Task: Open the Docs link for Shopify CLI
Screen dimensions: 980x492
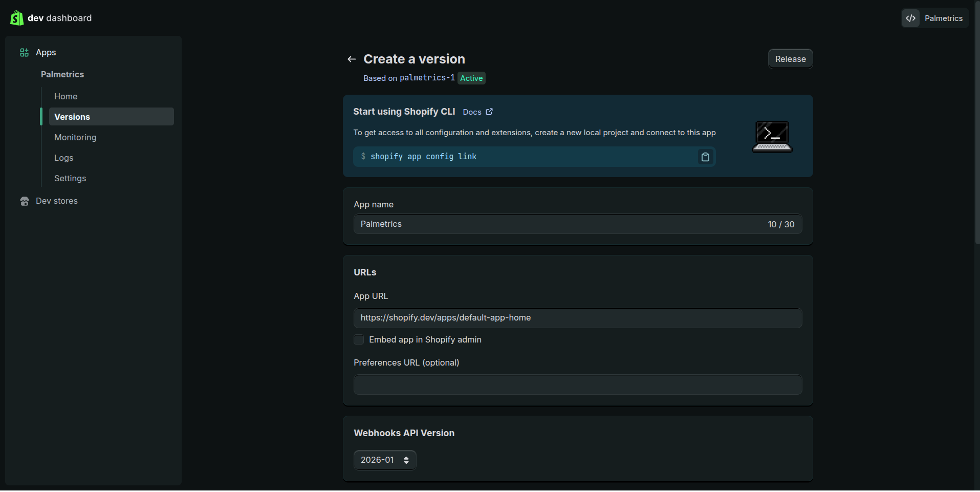Action: [472, 112]
